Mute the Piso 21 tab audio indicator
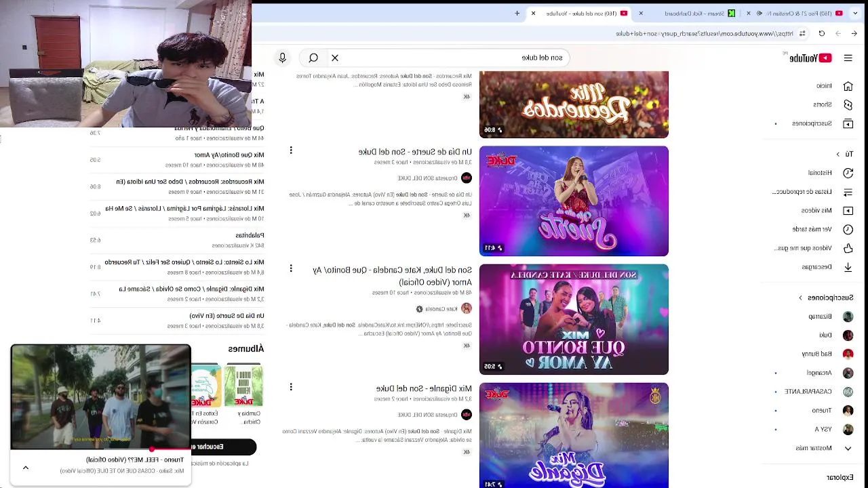Viewport: 868px width, 488px height. click(x=759, y=13)
